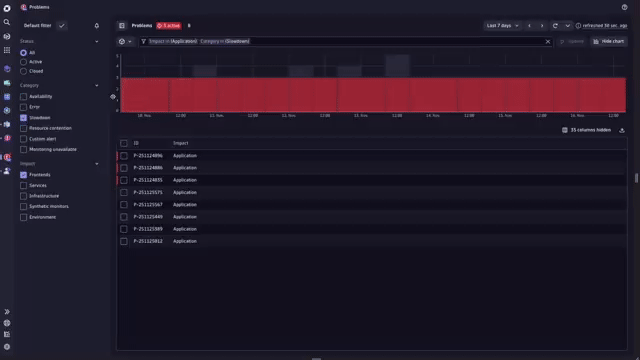Viewport: 640px width, 360px height.
Task: Enable the Synthetic monitors checkbox
Action: coord(23,207)
